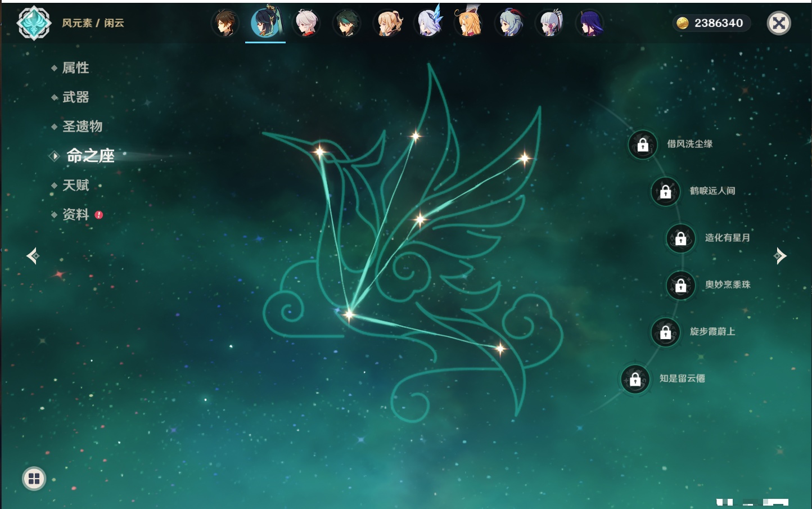Select constellation name 鹤唳远人间
812x509 pixels.
click(712, 191)
